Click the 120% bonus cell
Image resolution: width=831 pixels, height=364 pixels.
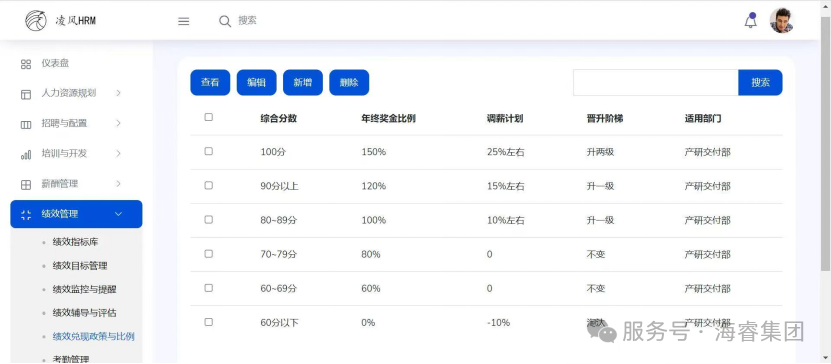(x=374, y=186)
